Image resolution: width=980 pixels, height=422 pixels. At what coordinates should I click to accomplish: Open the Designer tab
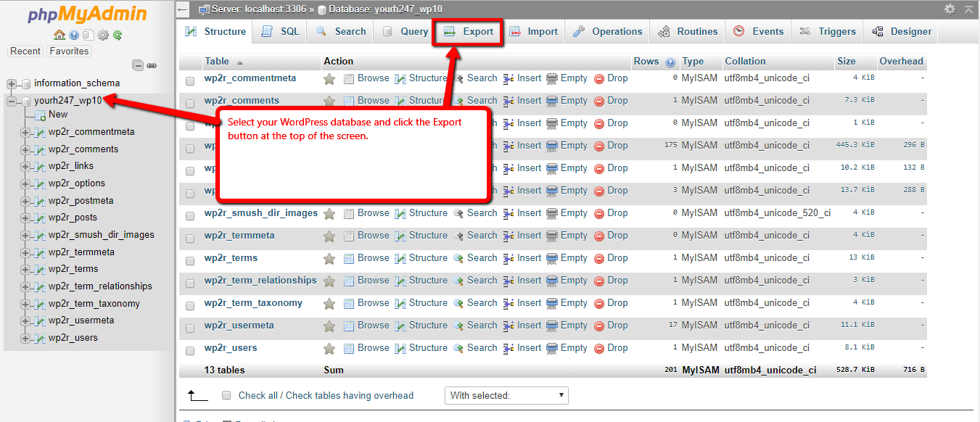(x=902, y=32)
